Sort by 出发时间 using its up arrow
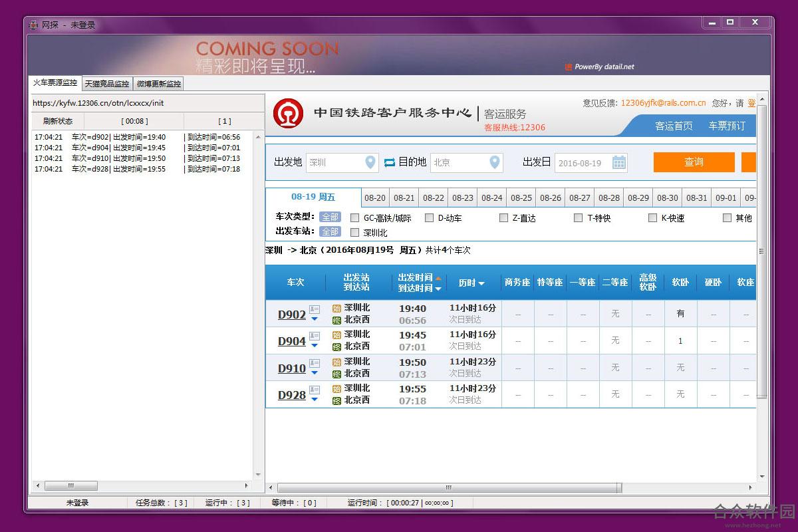 [x=438, y=278]
